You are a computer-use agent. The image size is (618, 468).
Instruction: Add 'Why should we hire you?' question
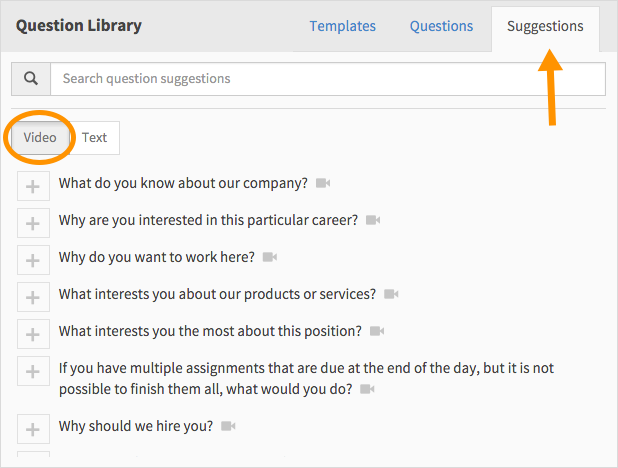(33, 429)
